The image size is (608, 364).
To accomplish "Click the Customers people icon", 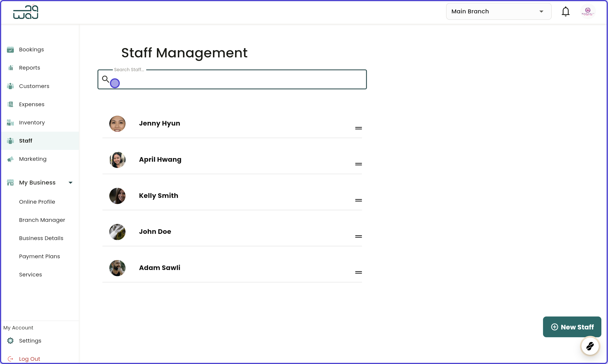I will [x=10, y=86].
